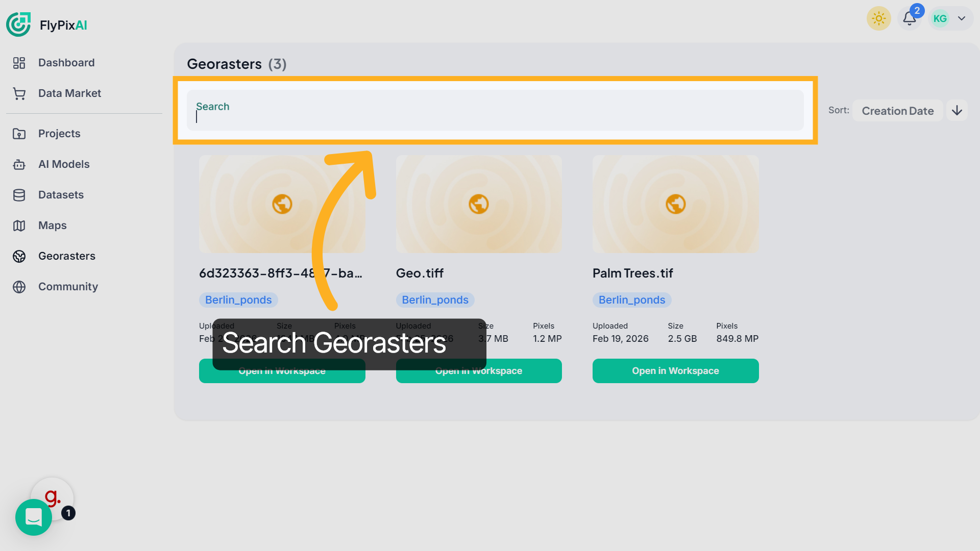Open the Maps section
Screen dimensions: 980x551
[x=52, y=226]
